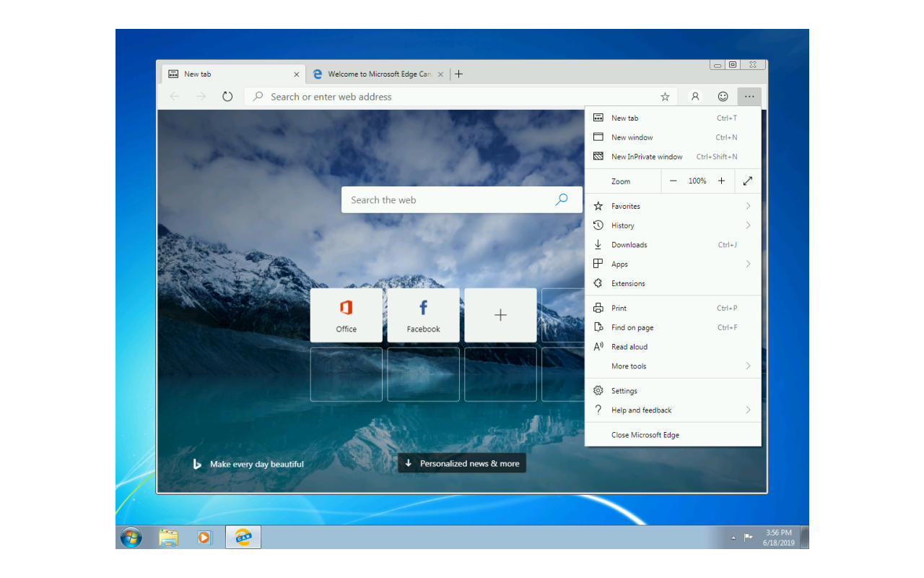Click the browser back arrow
Viewport: 924px width, 578px height.
(x=175, y=96)
